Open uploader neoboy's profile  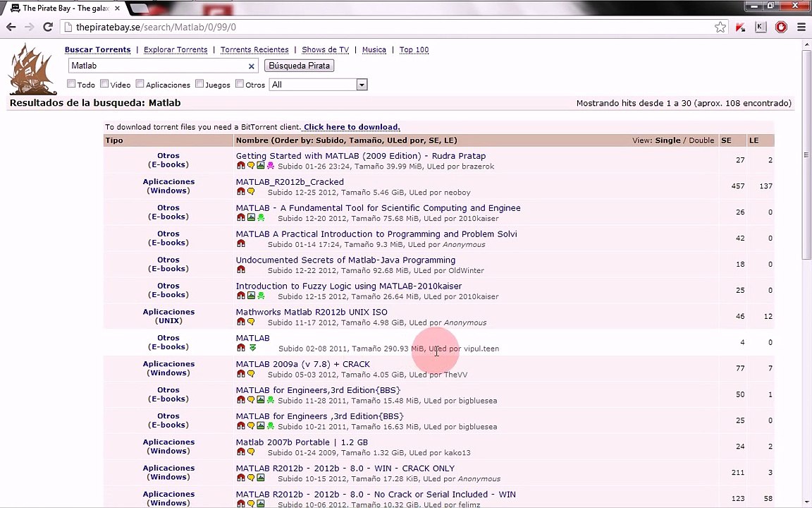457,193
